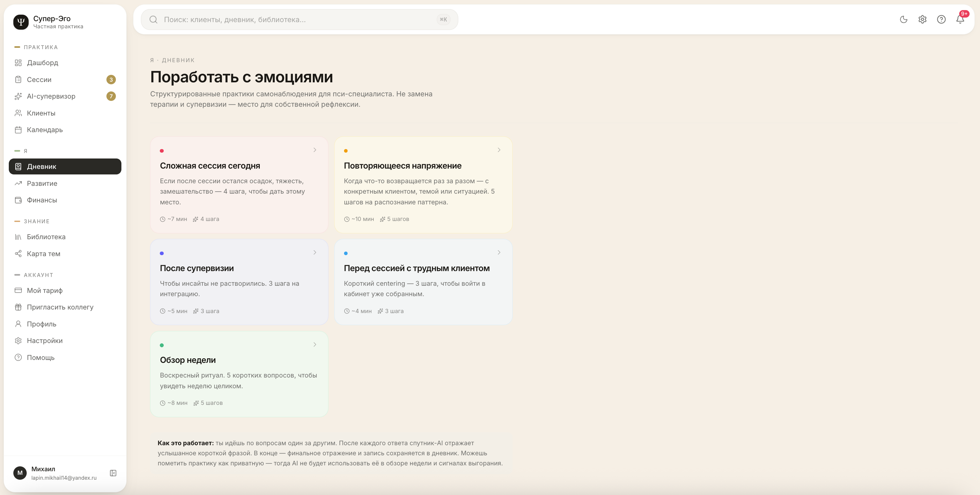This screenshot has width=980, height=495.
Task: Click green dot on Обзор недели card
Action: [x=162, y=346]
